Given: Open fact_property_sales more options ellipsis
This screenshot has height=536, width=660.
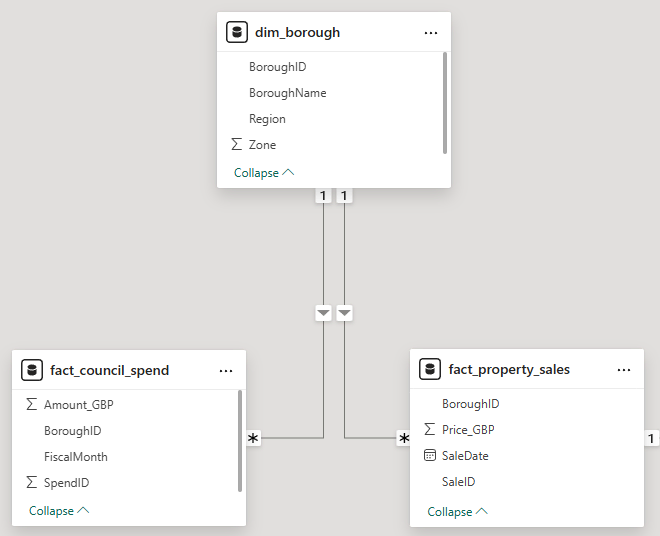Looking at the screenshot, I should [x=624, y=369].
